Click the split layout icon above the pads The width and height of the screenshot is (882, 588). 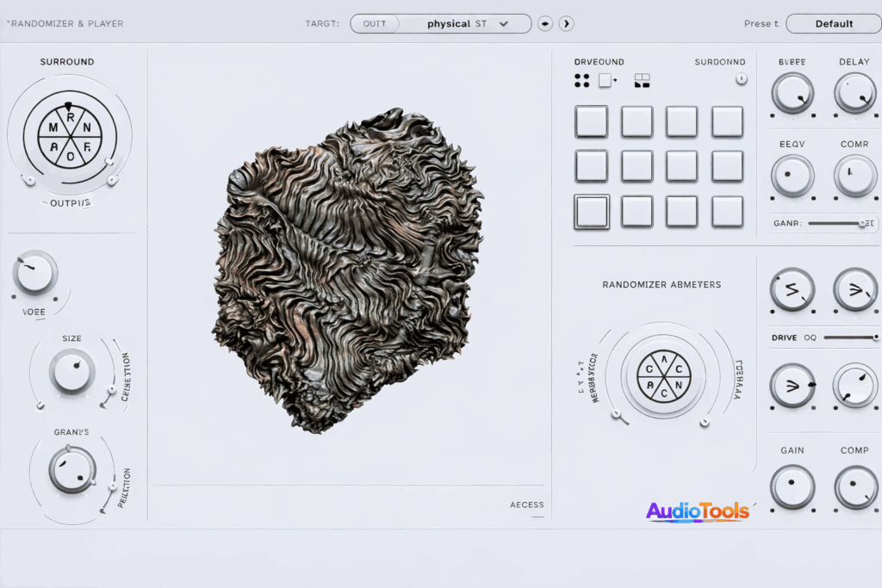[642, 81]
